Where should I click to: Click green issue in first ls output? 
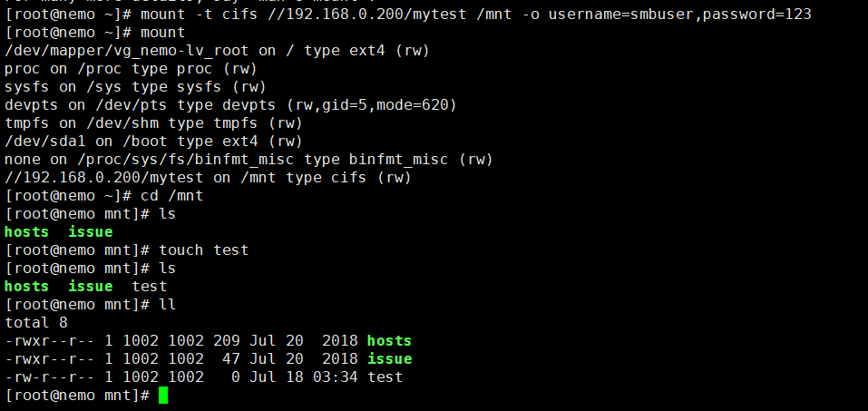[x=90, y=231]
